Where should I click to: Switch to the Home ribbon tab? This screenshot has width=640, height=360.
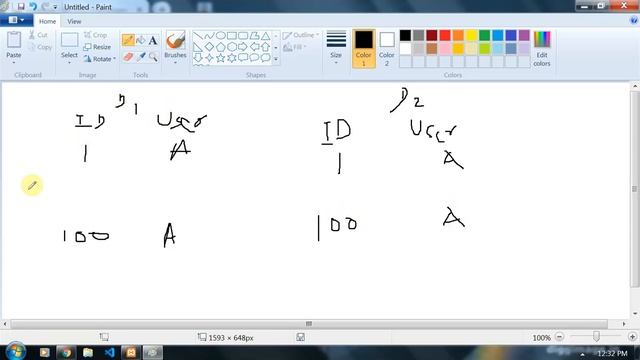point(47,21)
